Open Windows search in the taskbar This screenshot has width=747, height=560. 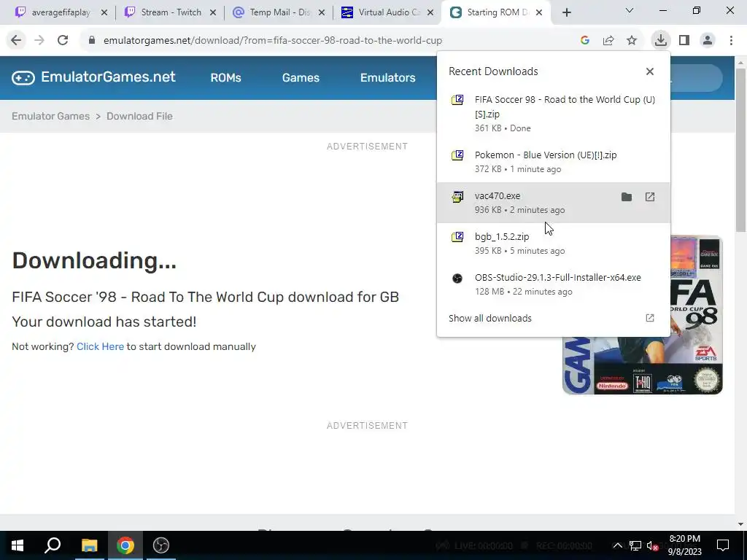53,545
